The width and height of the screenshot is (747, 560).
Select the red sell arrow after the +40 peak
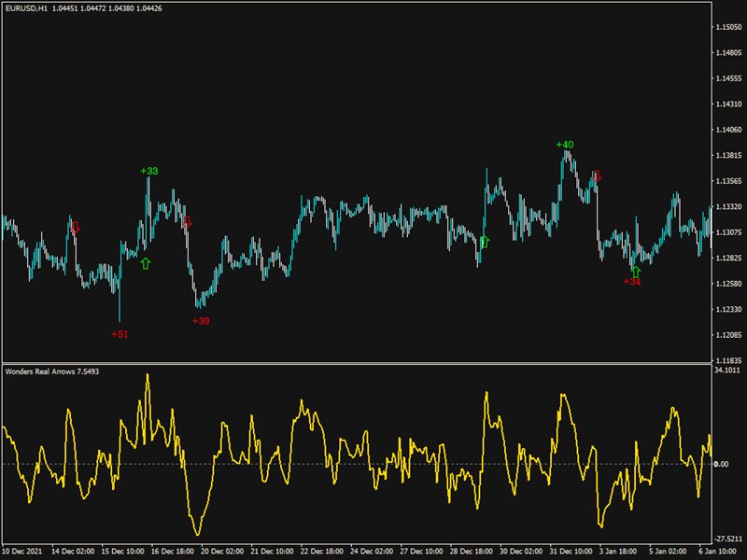coord(597,175)
